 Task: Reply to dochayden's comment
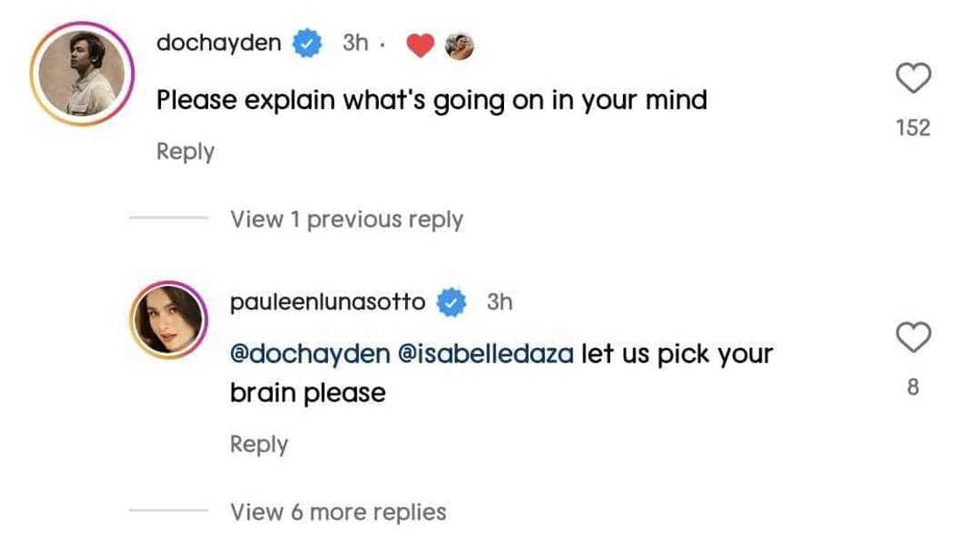pos(185,151)
